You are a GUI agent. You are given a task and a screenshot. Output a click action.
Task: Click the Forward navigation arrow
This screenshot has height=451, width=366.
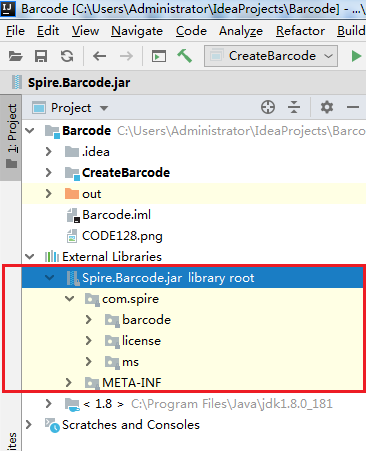(126, 56)
